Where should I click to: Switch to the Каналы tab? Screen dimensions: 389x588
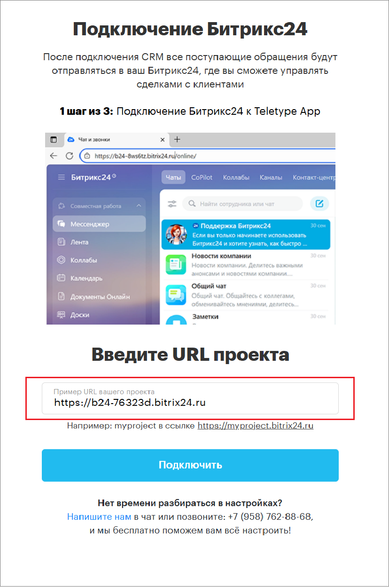coord(271,177)
